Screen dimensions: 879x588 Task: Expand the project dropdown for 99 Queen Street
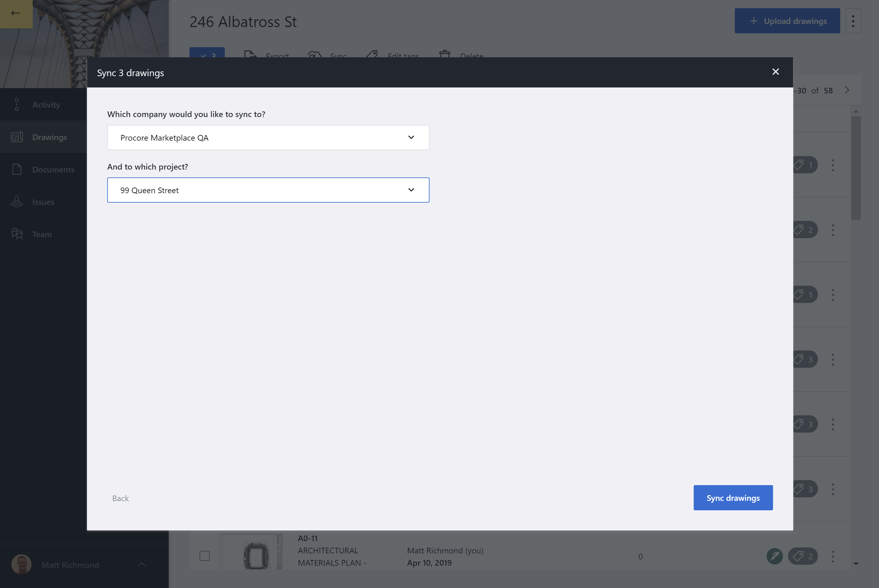click(x=411, y=190)
